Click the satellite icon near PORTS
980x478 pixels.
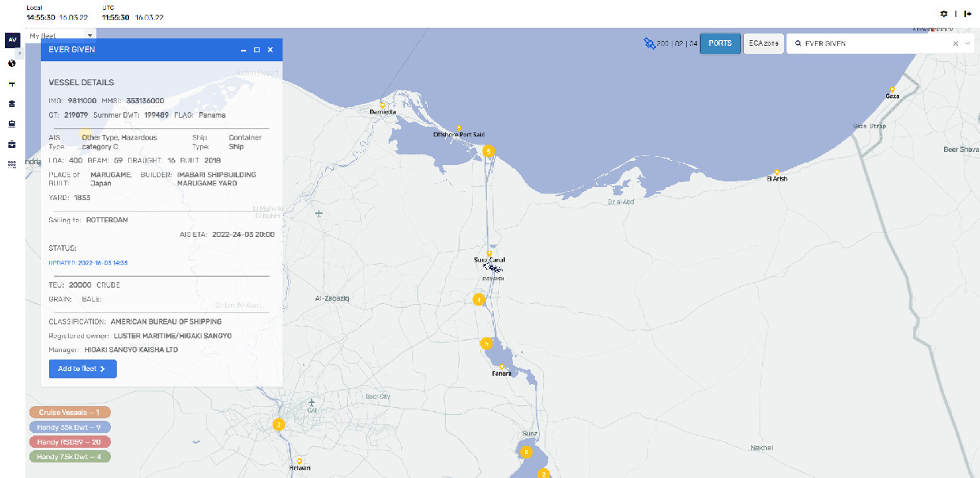(649, 43)
